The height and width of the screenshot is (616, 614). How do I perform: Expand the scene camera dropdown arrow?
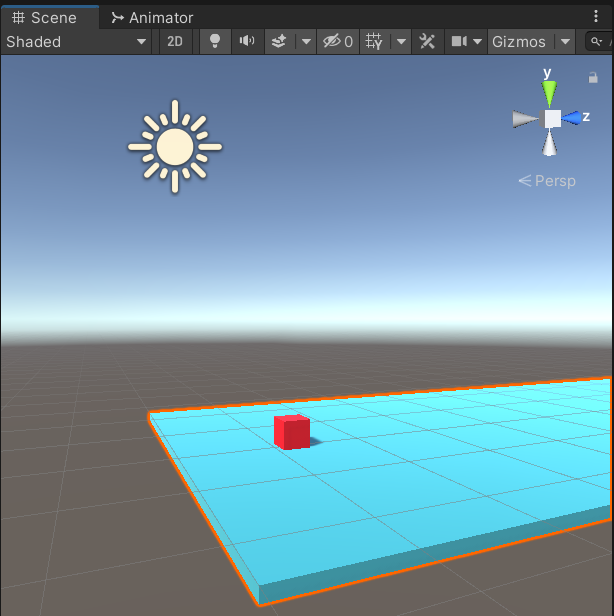(478, 42)
